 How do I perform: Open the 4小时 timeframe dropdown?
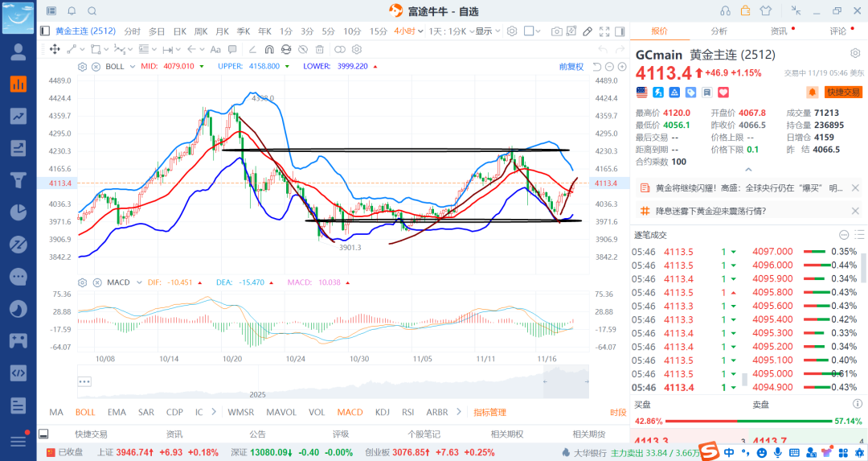[408, 31]
